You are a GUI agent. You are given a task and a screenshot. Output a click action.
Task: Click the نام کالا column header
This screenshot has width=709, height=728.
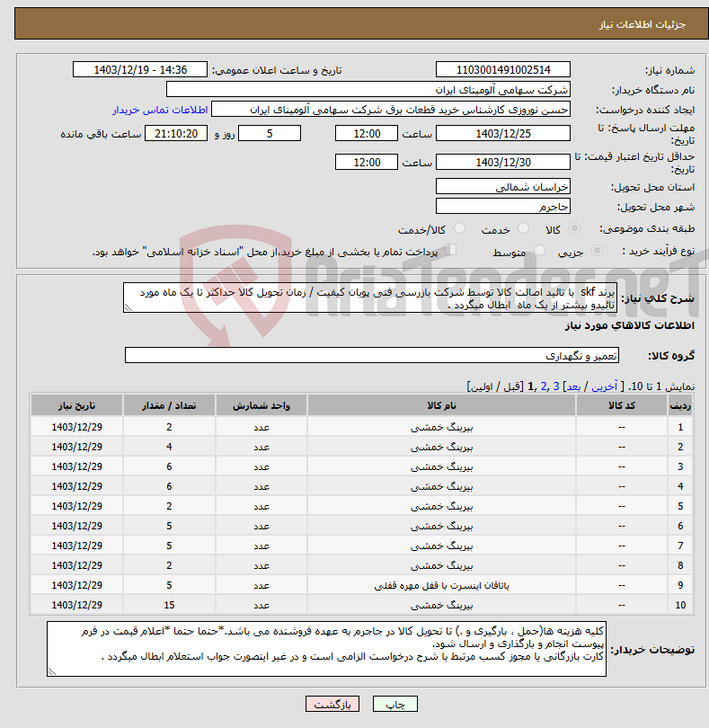tap(441, 405)
